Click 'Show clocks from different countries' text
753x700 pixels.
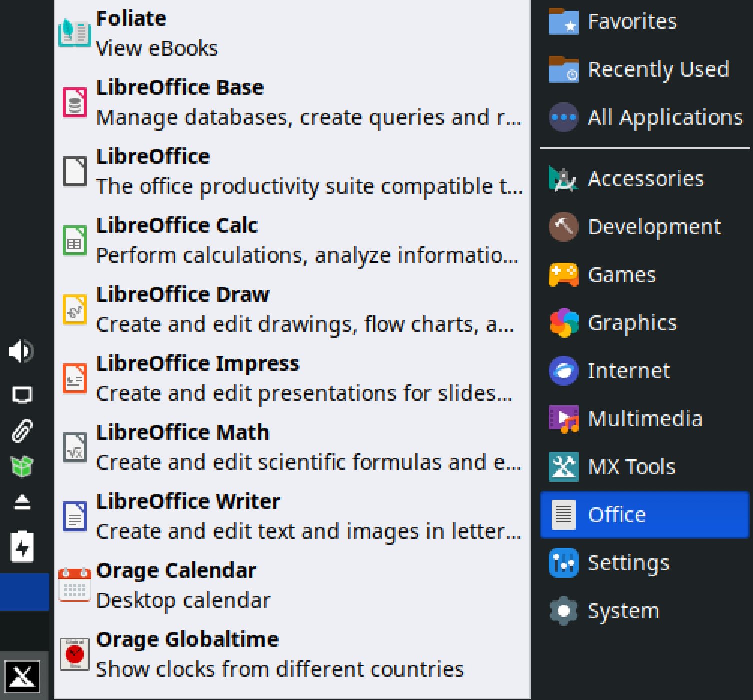280,669
